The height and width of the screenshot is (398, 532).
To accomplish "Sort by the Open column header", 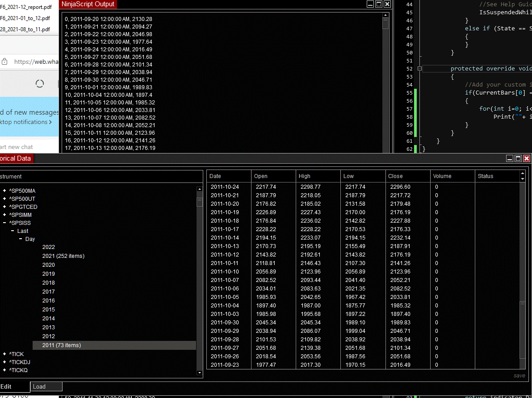I will point(273,176).
